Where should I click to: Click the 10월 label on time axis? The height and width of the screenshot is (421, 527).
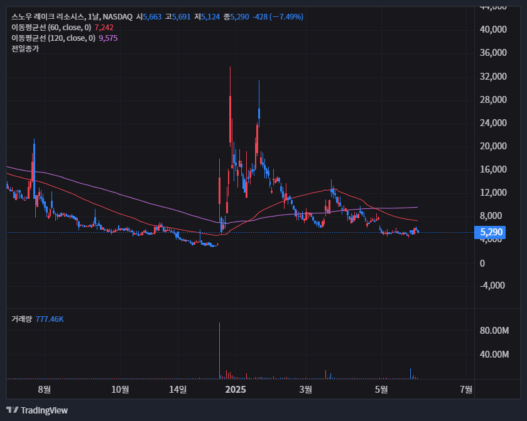point(120,389)
